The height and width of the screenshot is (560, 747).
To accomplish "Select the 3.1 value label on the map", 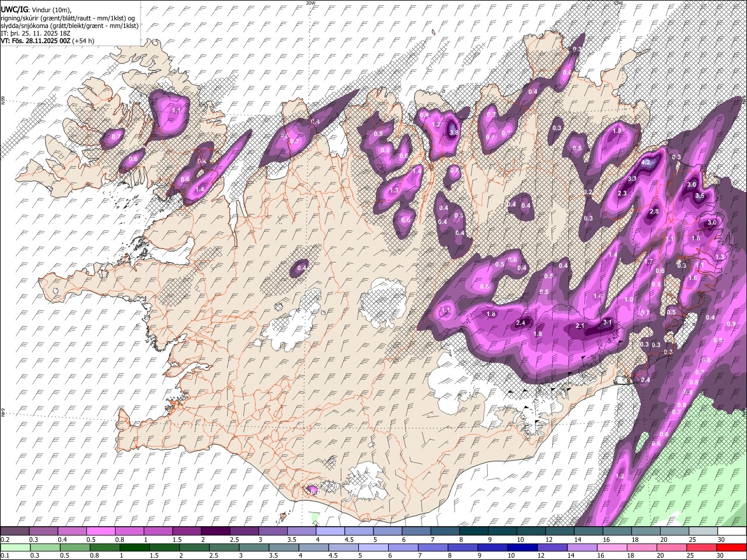I will click(608, 322).
